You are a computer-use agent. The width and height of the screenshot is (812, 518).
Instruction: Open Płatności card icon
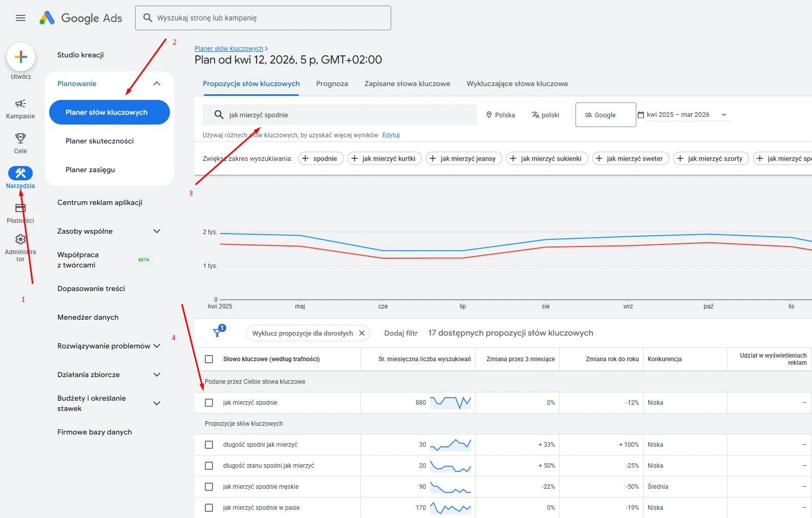click(x=20, y=208)
